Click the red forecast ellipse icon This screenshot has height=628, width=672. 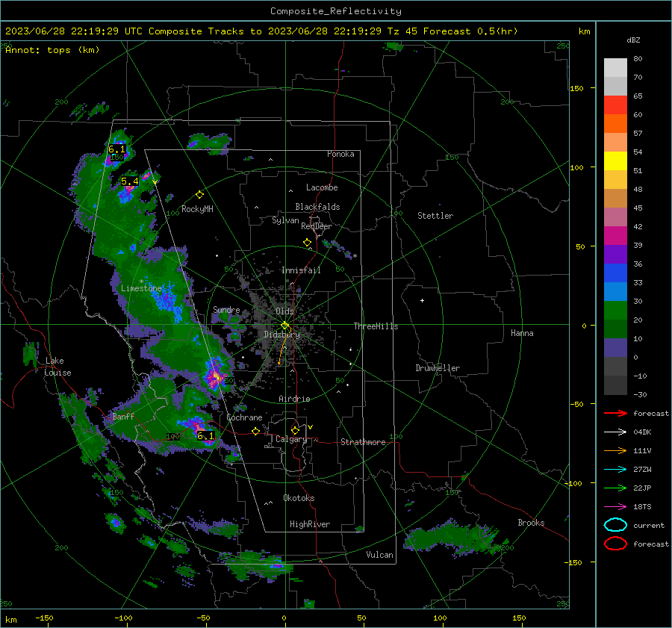pos(615,544)
